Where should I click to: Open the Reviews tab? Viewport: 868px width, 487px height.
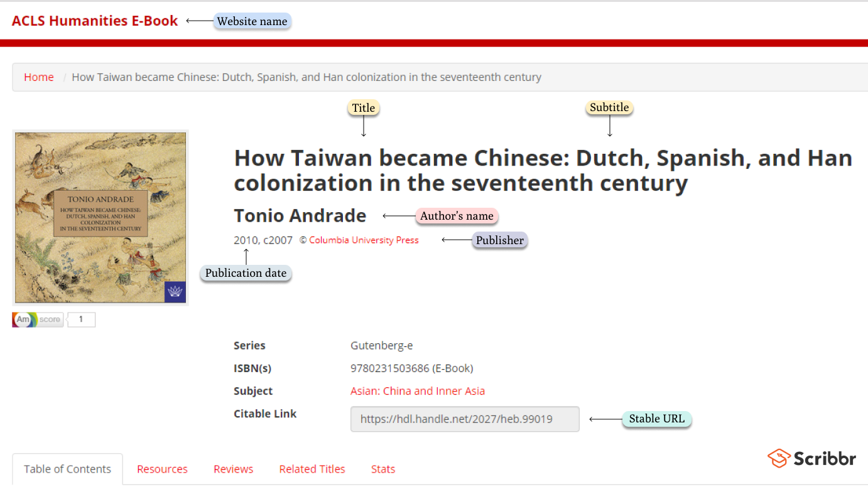coord(233,469)
